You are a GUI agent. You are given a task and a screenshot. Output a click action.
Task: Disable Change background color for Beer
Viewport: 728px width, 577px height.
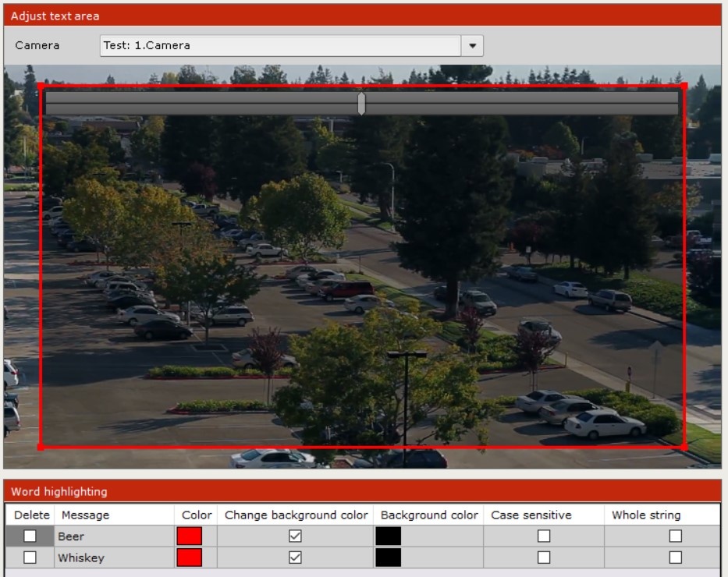click(295, 536)
